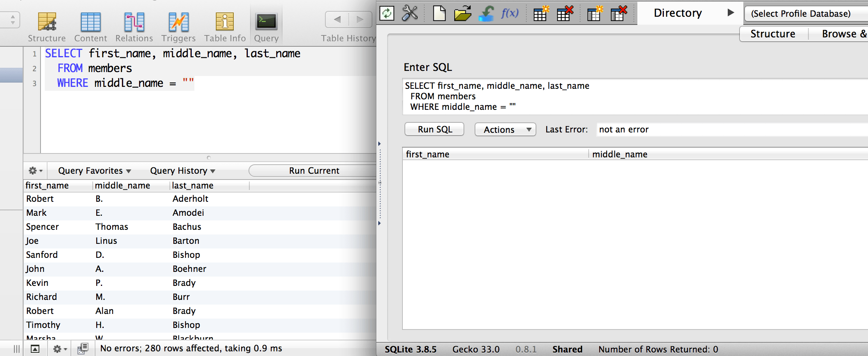Click the Barton last name cell
This screenshot has width=868, height=356.
(x=186, y=241)
